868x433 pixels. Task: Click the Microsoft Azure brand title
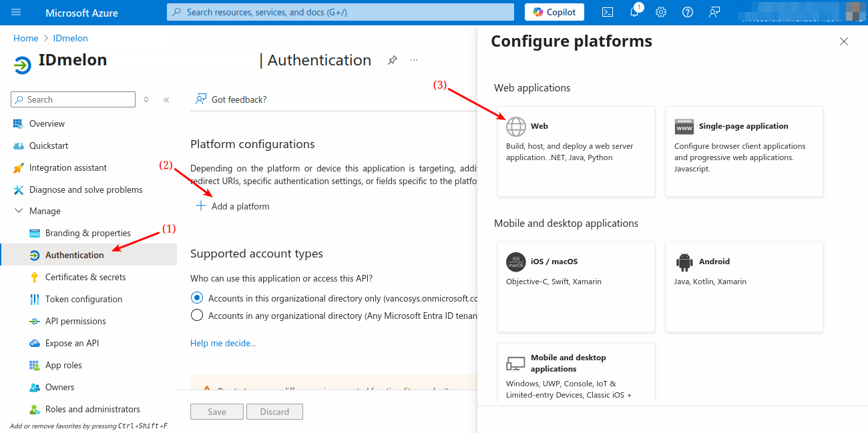coord(81,13)
